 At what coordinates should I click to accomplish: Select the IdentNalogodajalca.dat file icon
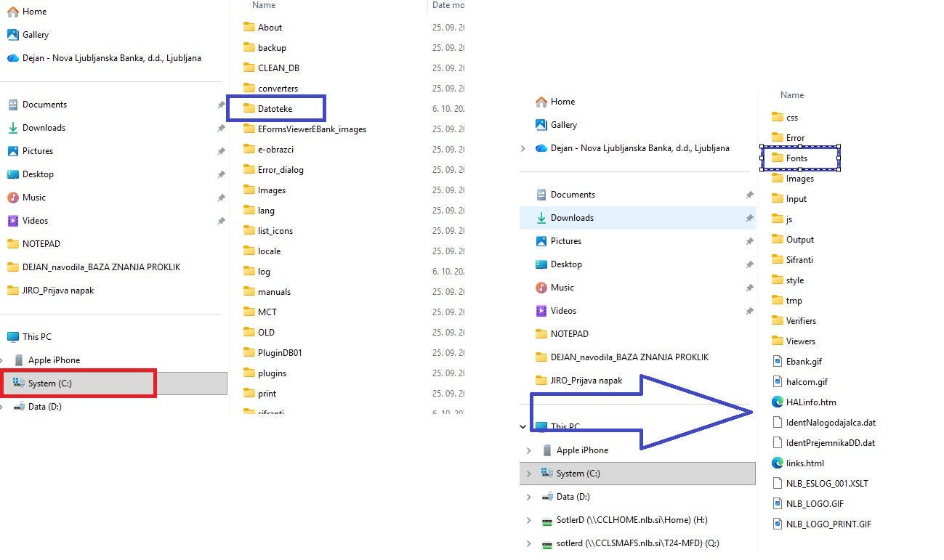(x=777, y=423)
